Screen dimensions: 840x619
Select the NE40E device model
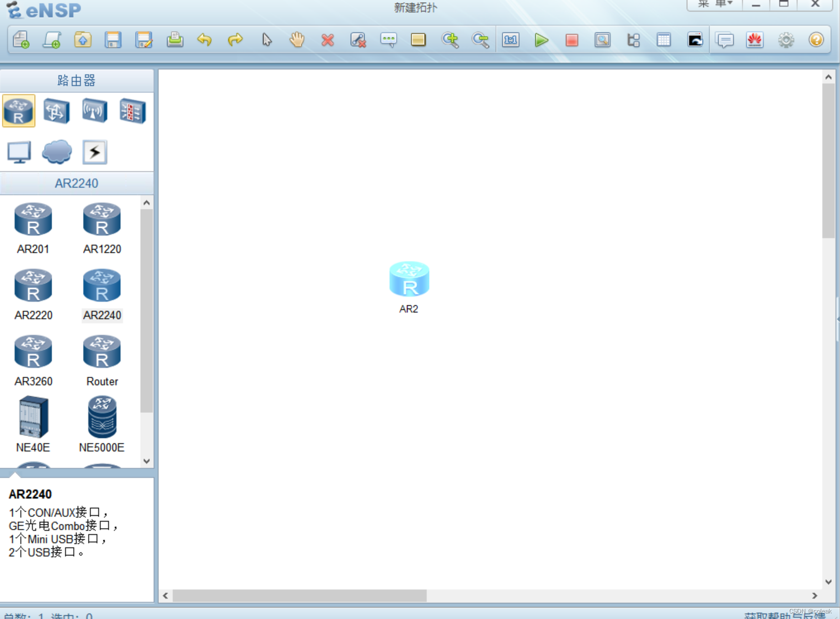33,424
